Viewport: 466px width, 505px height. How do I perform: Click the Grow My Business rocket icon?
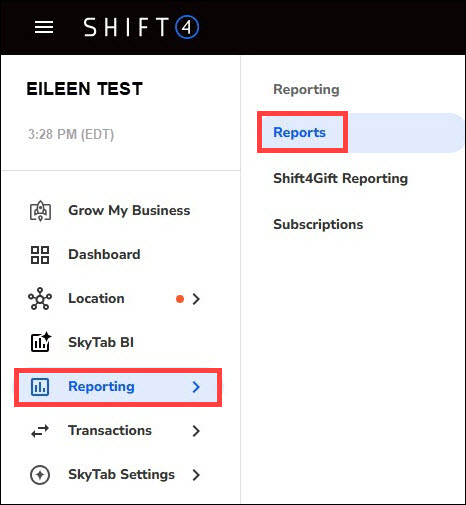[x=40, y=211]
